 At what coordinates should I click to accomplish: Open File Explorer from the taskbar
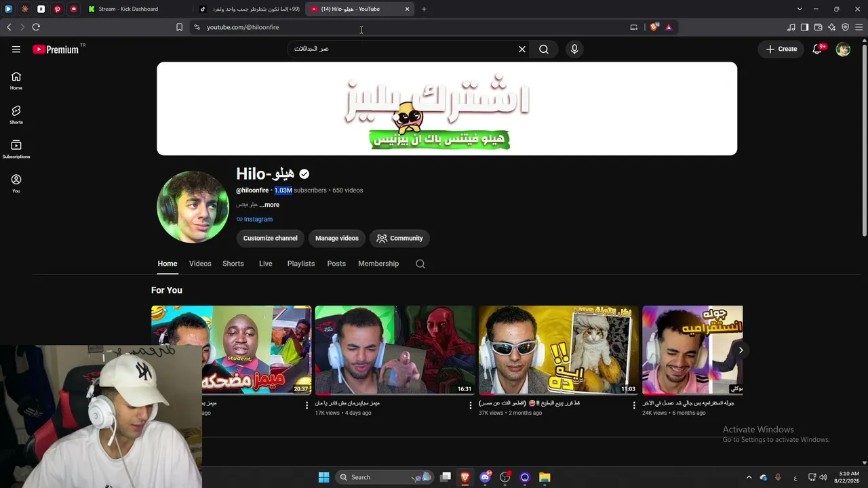[545, 477]
